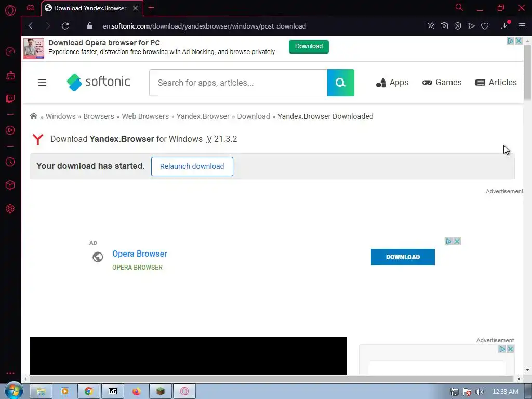
Task: Click green Download button in Opera banner
Action: [309, 46]
